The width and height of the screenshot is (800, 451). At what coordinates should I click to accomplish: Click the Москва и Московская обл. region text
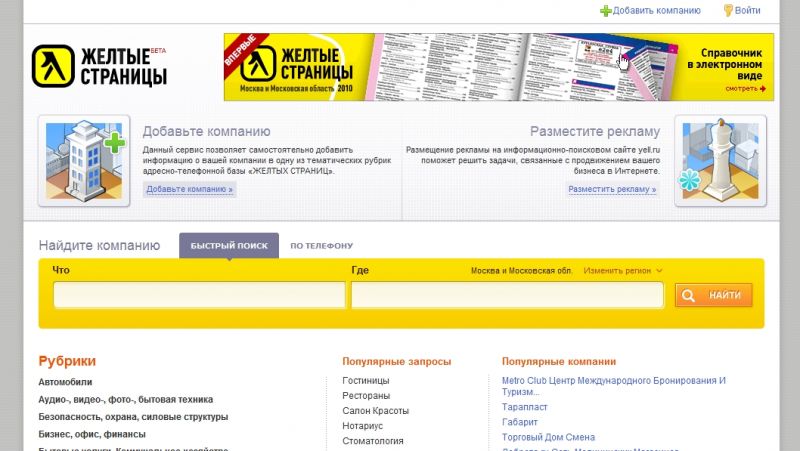pyautogui.click(x=521, y=270)
